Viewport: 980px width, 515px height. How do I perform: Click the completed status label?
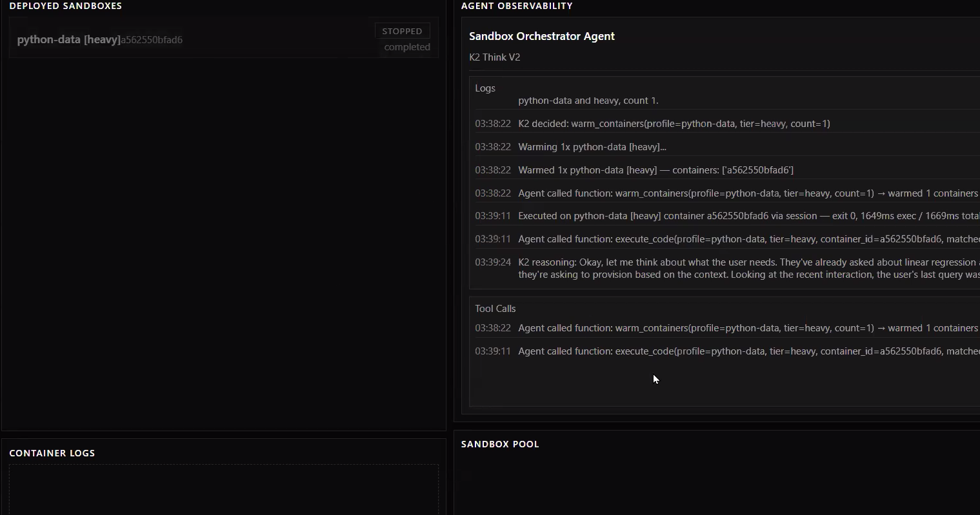(407, 47)
